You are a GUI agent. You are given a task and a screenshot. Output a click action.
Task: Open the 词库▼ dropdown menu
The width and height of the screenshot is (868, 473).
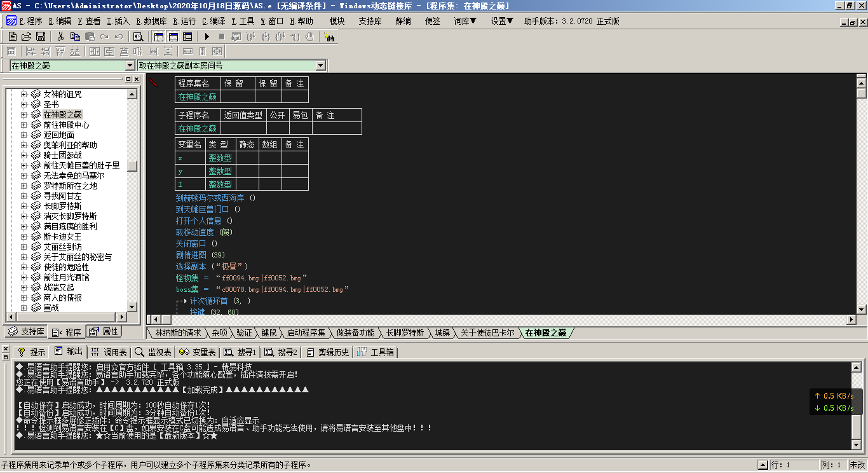pyautogui.click(x=465, y=21)
